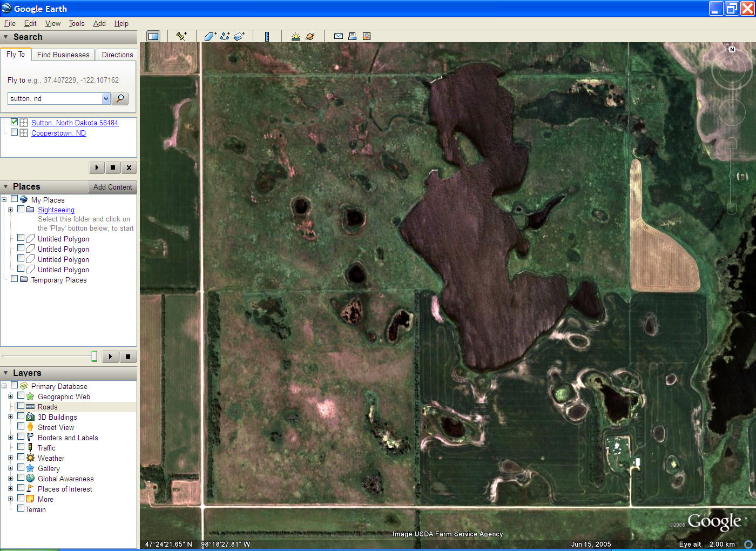Viewport: 756px width, 551px height.
Task: Click the Add Content button
Action: click(112, 187)
